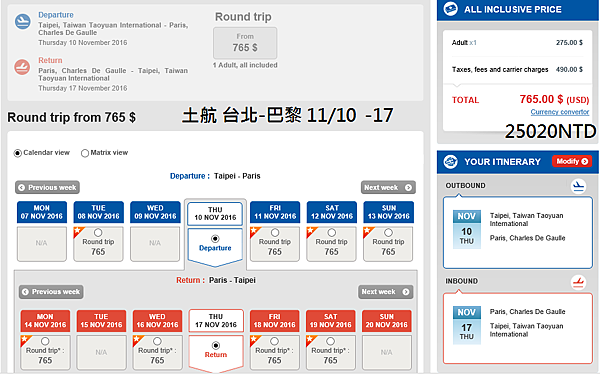Image resolution: width=600 pixels, height=374 pixels.
Task: Click the star badge on SUN 13 NOV fare
Action: (368, 231)
